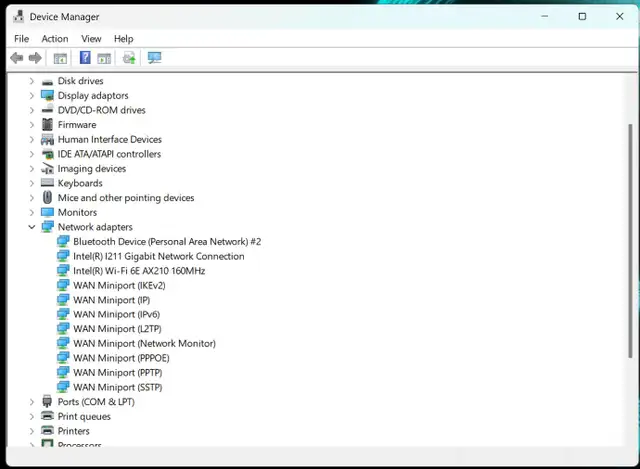Toggle the console tree toolbar icon
The height and width of the screenshot is (469, 640).
pos(60,58)
